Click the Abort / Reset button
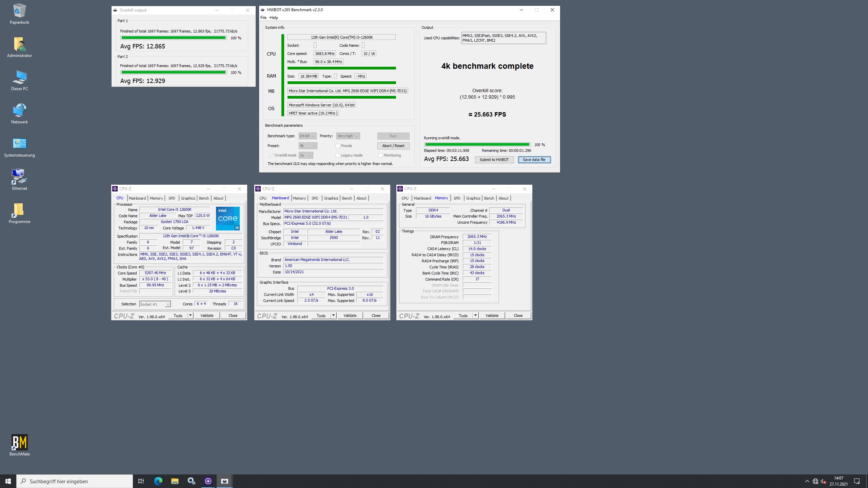The image size is (868, 488). point(393,146)
